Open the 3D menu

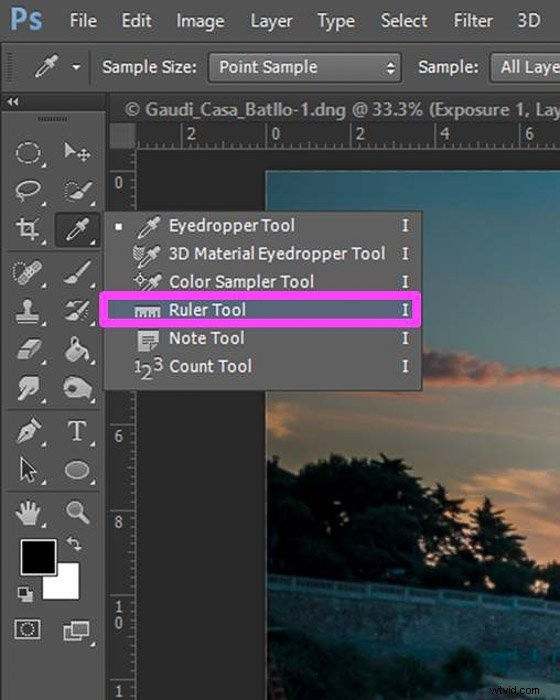[x=528, y=21]
